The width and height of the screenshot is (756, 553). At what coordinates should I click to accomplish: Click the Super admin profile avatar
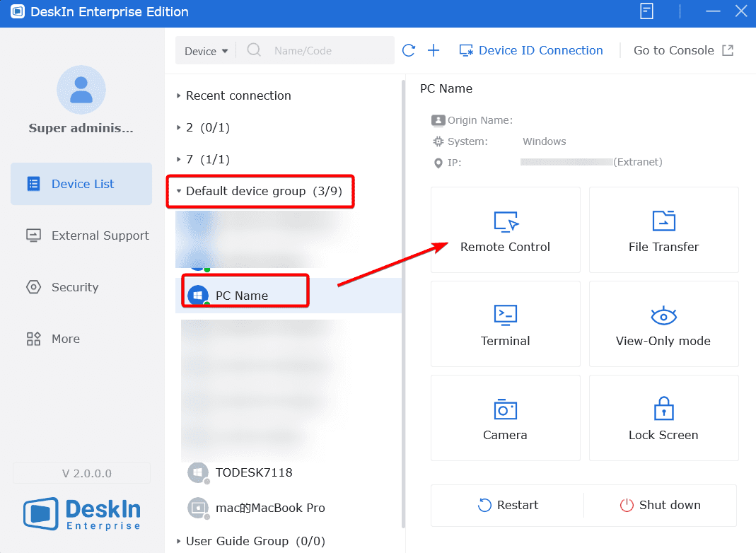click(81, 90)
